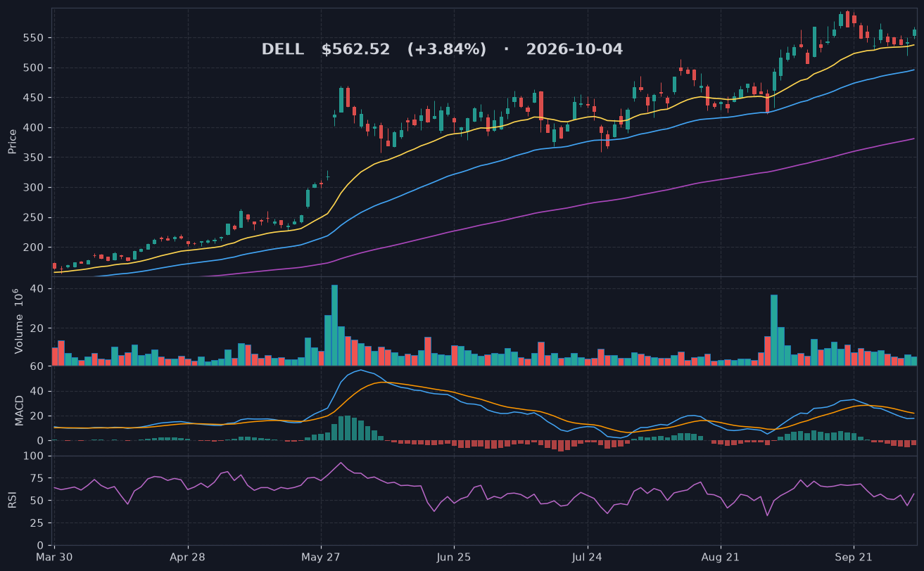Click the tallest volume bar near May 27
The height and width of the screenshot is (571, 924).
[x=334, y=325]
